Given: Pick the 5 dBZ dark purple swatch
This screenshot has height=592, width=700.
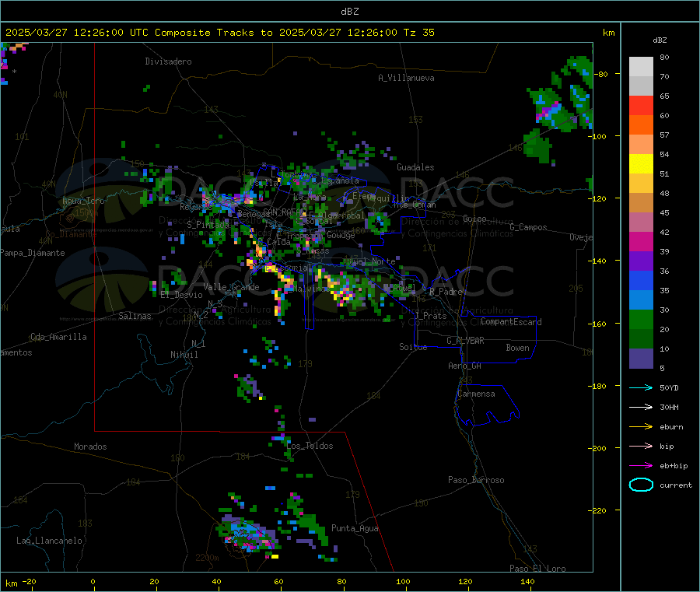Looking at the screenshot, I should coord(641,359).
